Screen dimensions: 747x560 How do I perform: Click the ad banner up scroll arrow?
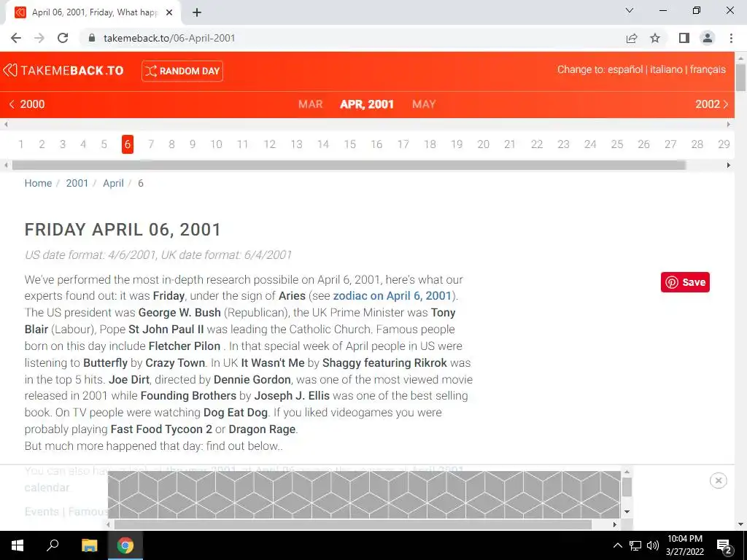pos(627,472)
